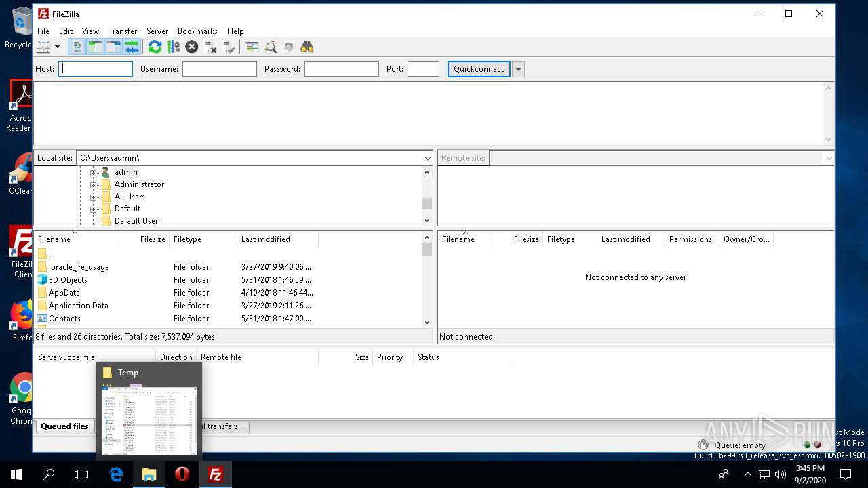Refresh the file and folder lists
The width and height of the screenshot is (868, 488).
(155, 47)
